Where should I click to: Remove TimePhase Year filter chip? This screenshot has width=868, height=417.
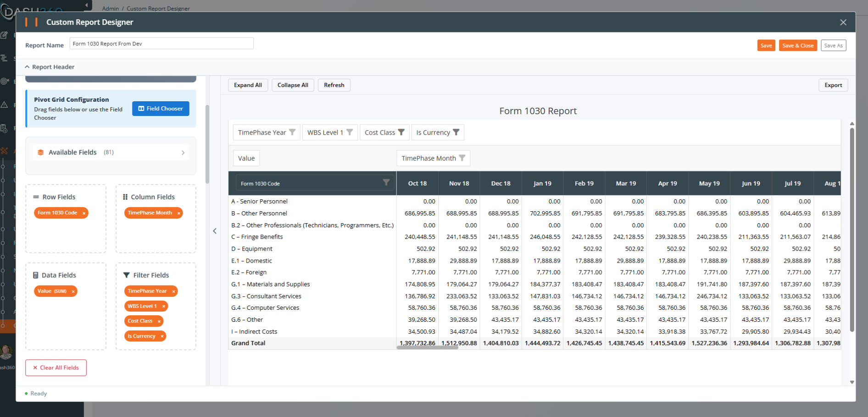(x=173, y=291)
